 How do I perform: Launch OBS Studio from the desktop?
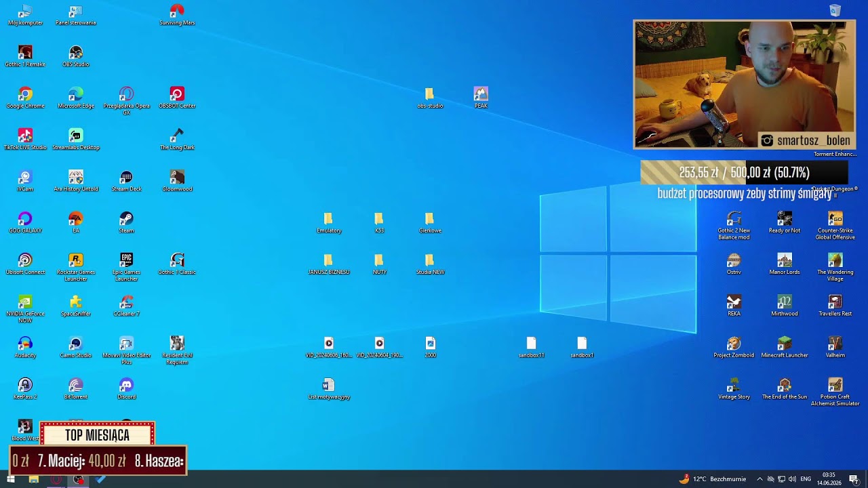(x=76, y=56)
